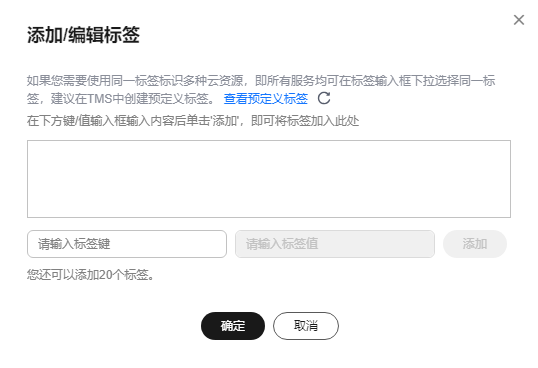Click the 您还可以添加20个标签 hint text
538x368 pixels.
point(91,275)
